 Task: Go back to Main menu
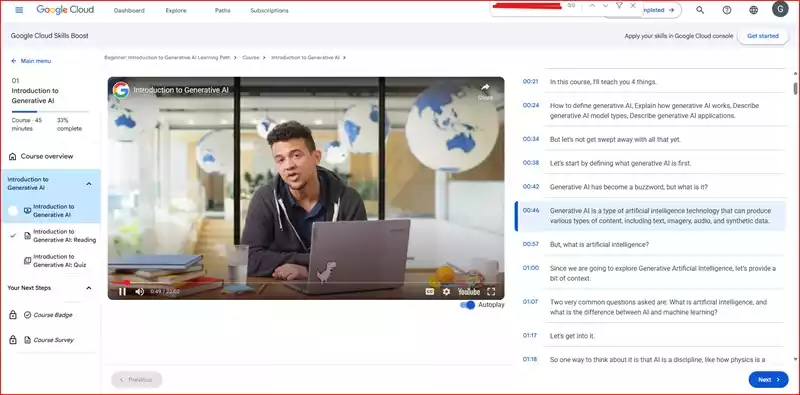tap(31, 61)
